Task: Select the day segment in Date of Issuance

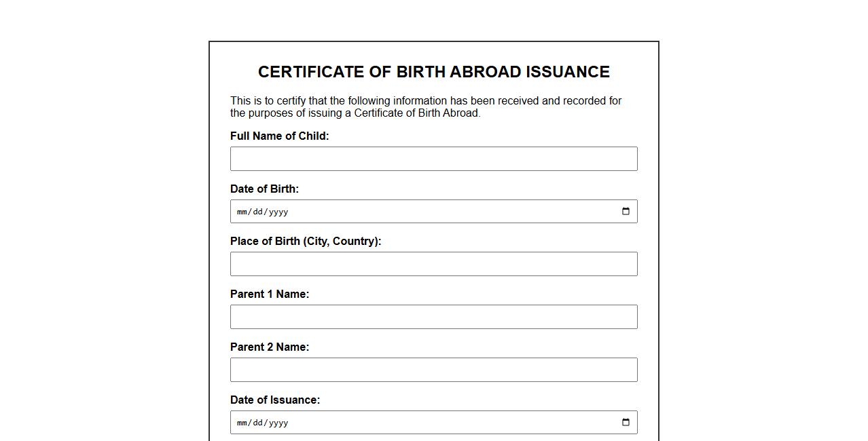Action: [x=257, y=423]
